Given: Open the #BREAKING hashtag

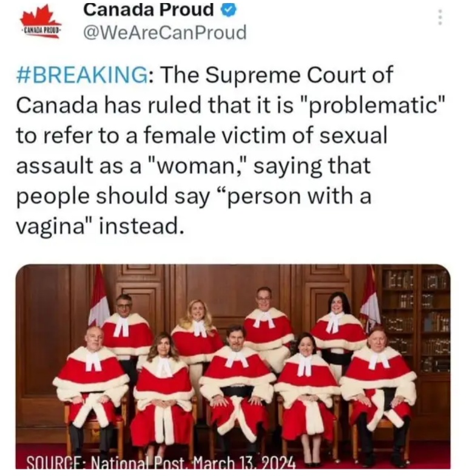Looking at the screenshot, I should point(83,75).
